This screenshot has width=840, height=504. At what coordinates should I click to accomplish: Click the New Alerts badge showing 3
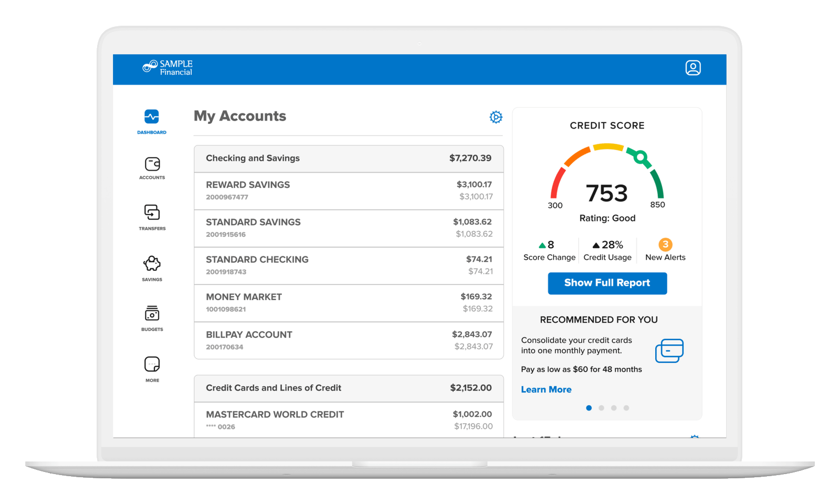(x=665, y=243)
